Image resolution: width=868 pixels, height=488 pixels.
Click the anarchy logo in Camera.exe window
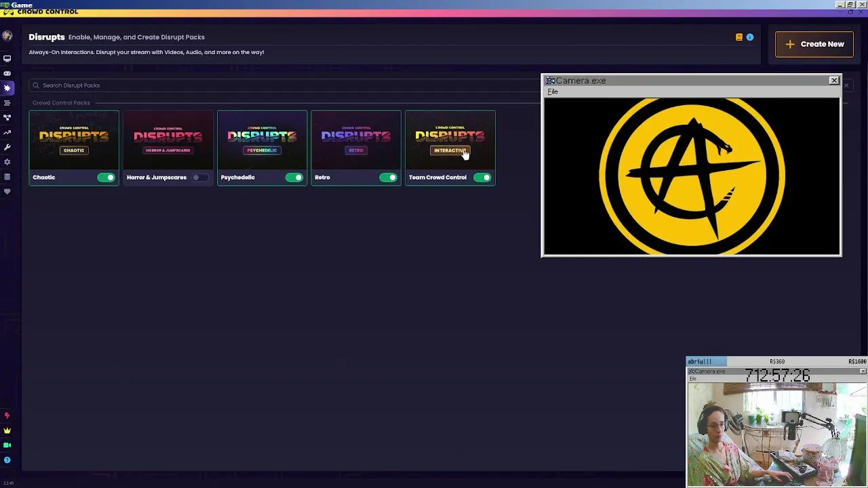pyautogui.click(x=692, y=176)
